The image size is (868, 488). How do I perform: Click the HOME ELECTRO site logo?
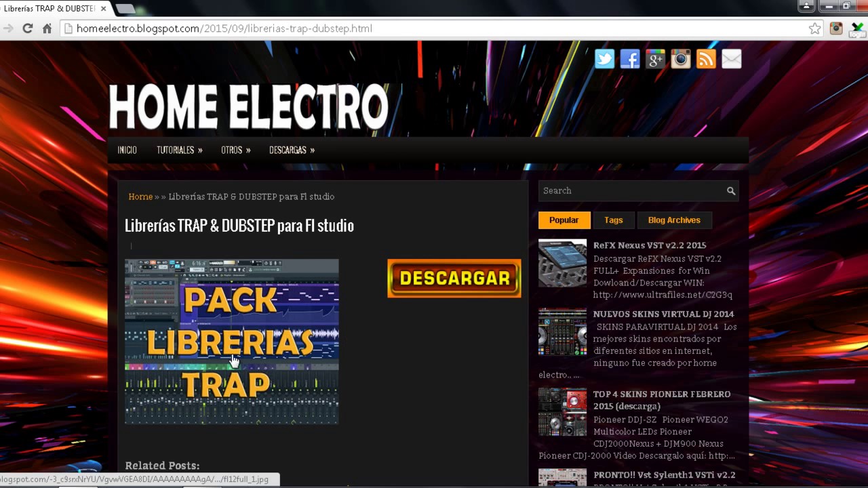(x=248, y=107)
